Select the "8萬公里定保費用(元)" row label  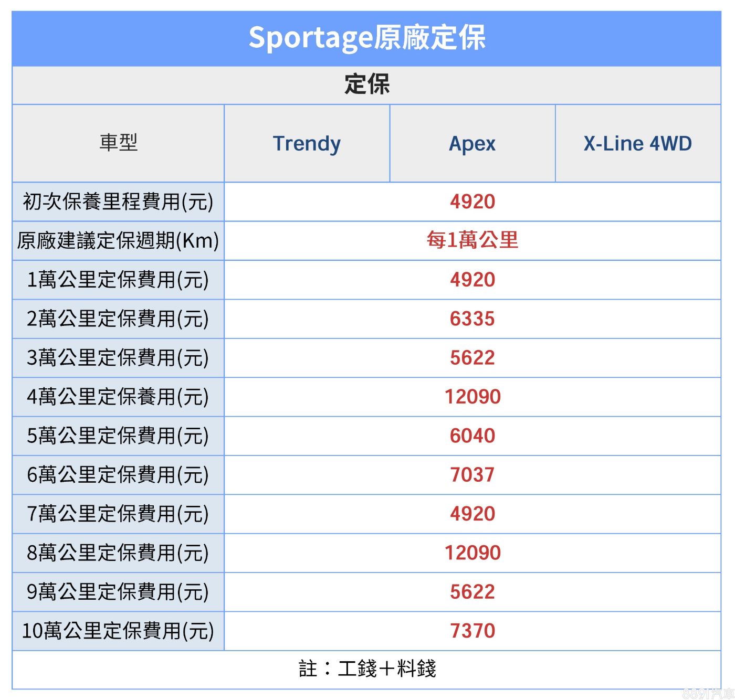118,553
